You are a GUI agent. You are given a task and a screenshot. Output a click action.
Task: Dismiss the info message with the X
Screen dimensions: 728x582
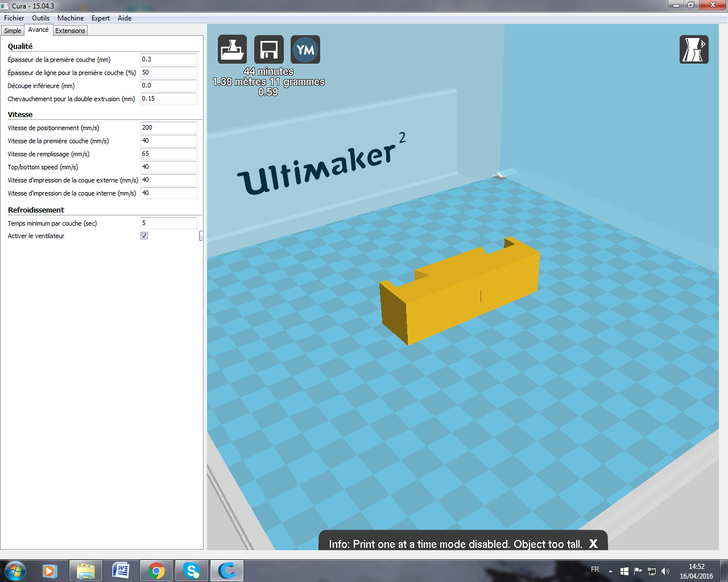(x=593, y=544)
